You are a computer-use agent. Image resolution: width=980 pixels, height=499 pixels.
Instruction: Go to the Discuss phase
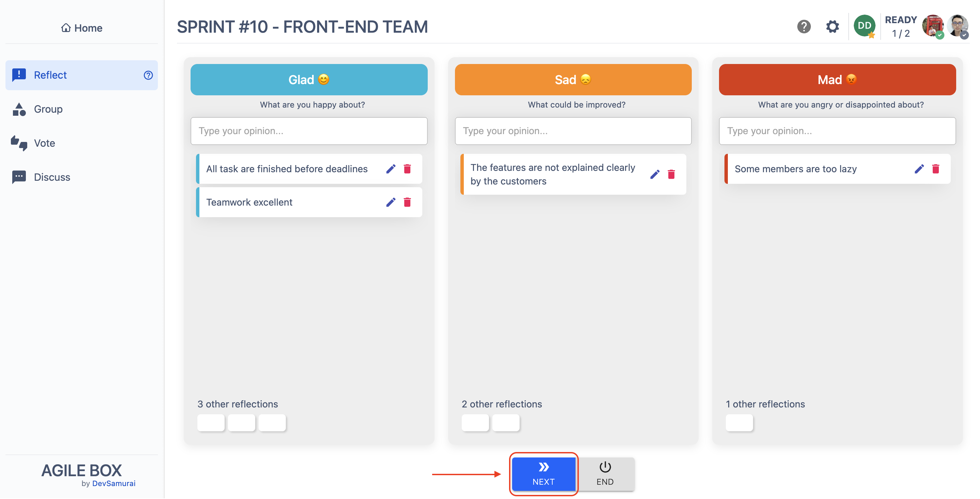click(52, 177)
